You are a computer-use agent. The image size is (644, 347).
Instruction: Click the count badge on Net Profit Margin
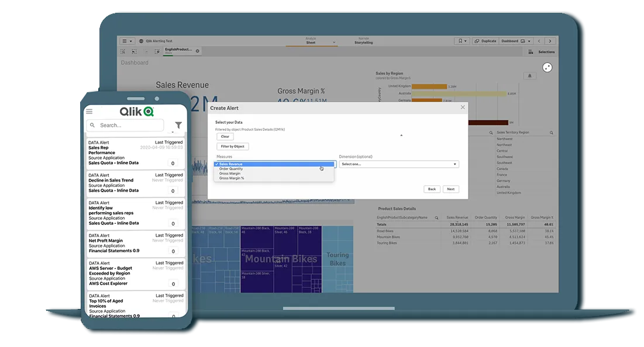[173, 251]
